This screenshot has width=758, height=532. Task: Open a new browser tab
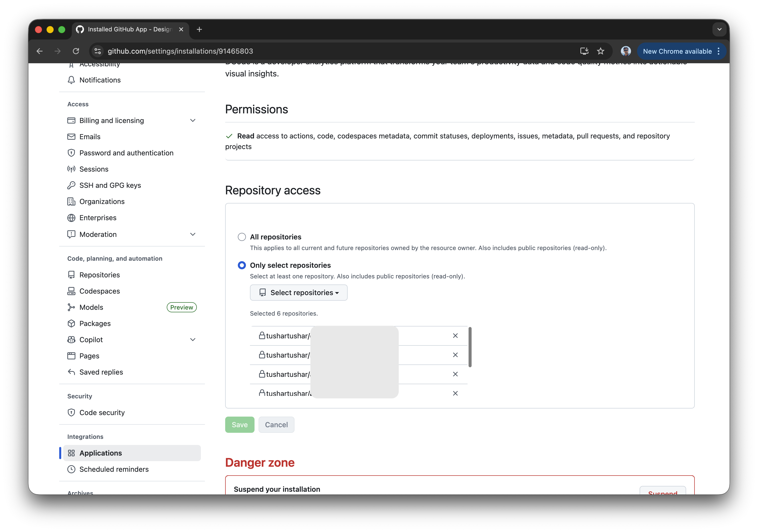tap(199, 29)
